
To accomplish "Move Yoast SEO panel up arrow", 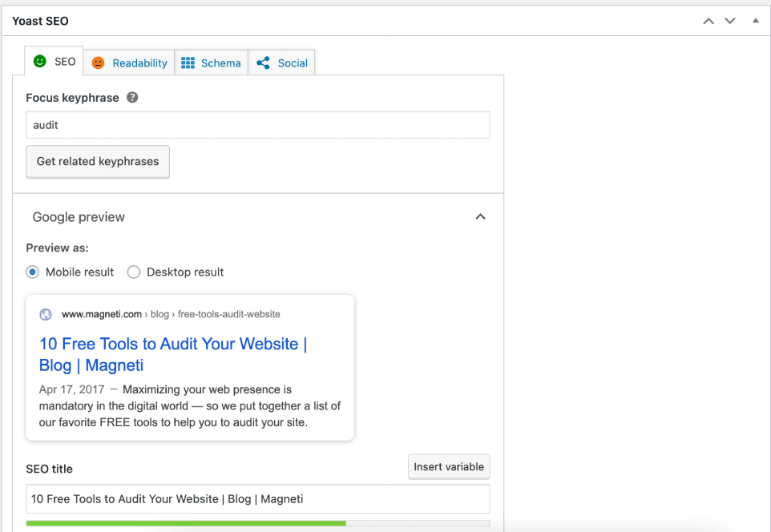I will point(708,21).
